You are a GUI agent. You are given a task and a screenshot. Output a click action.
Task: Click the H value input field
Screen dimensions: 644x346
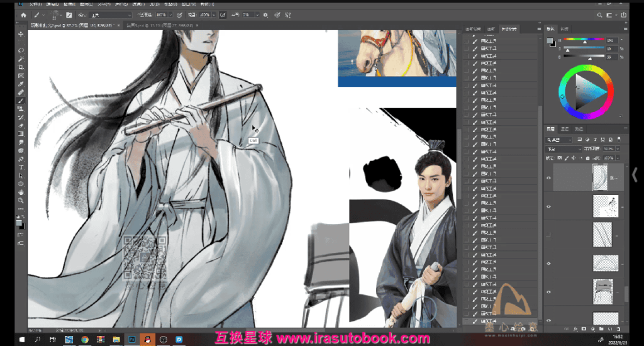(x=611, y=40)
